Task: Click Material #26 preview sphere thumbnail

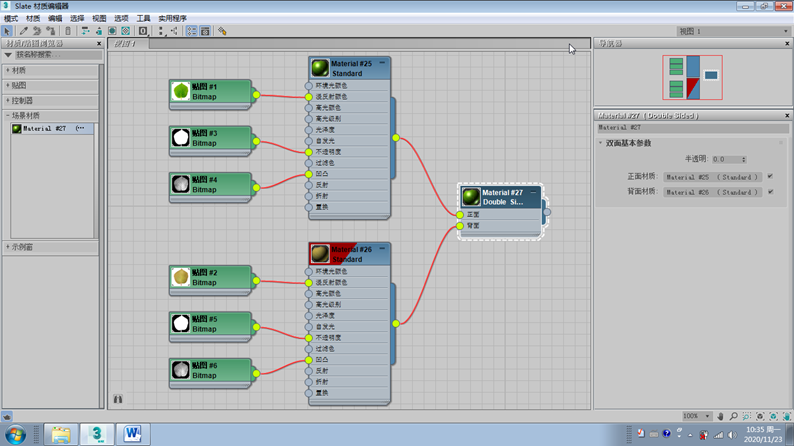Action: point(320,254)
